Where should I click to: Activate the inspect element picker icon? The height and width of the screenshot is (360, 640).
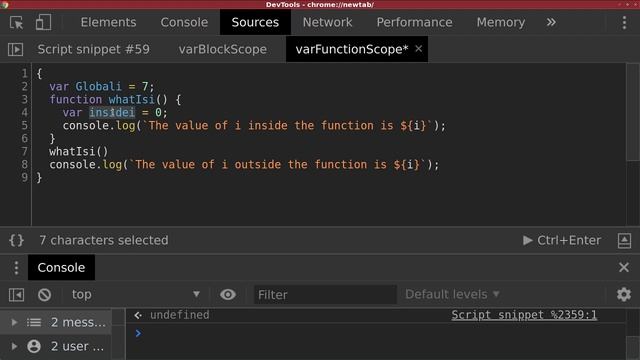click(16, 22)
